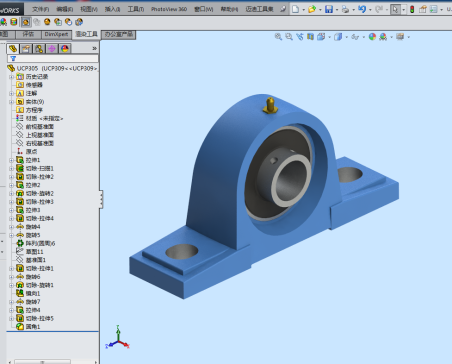Expand the 切除-旋转2 tree node
This screenshot has width=452, height=364.
click(x=11, y=194)
